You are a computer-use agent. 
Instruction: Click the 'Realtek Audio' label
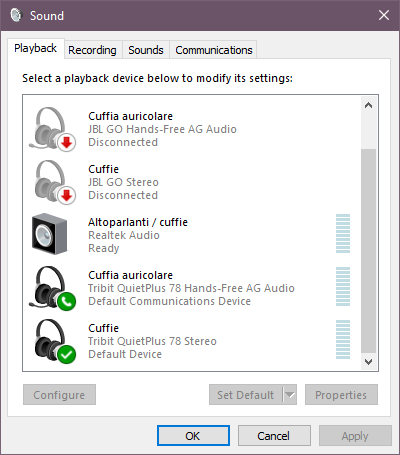124,235
